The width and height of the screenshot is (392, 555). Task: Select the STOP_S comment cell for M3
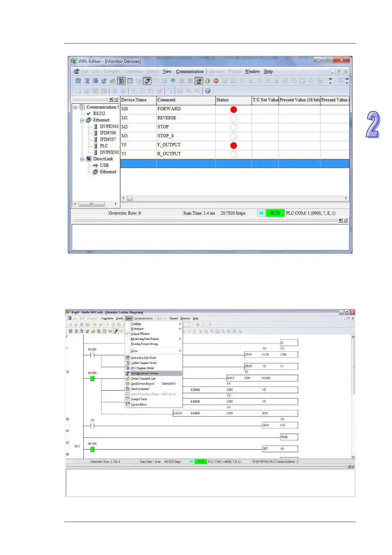[x=186, y=136]
